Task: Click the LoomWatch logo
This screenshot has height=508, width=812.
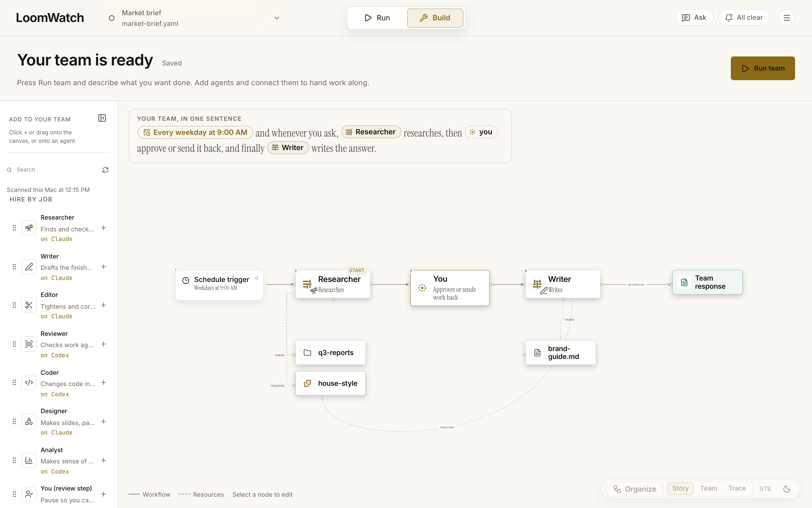Action: pos(50,18)
